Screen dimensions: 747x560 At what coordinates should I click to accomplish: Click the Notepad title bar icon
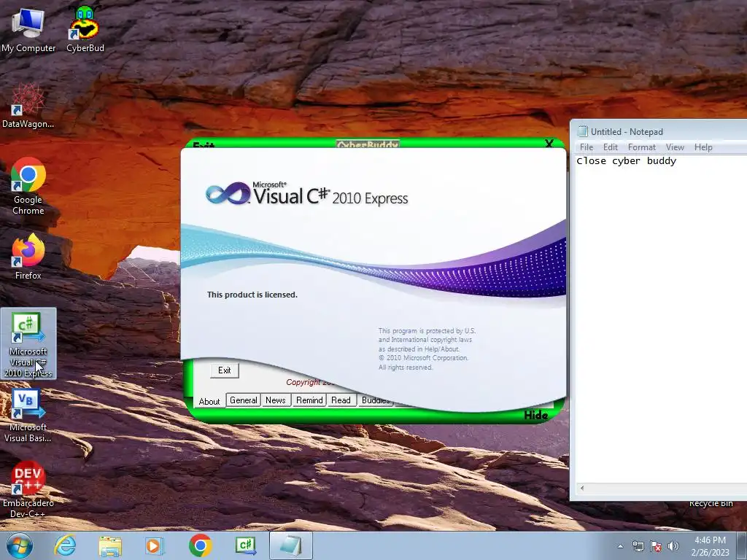[x=582, y=131]
